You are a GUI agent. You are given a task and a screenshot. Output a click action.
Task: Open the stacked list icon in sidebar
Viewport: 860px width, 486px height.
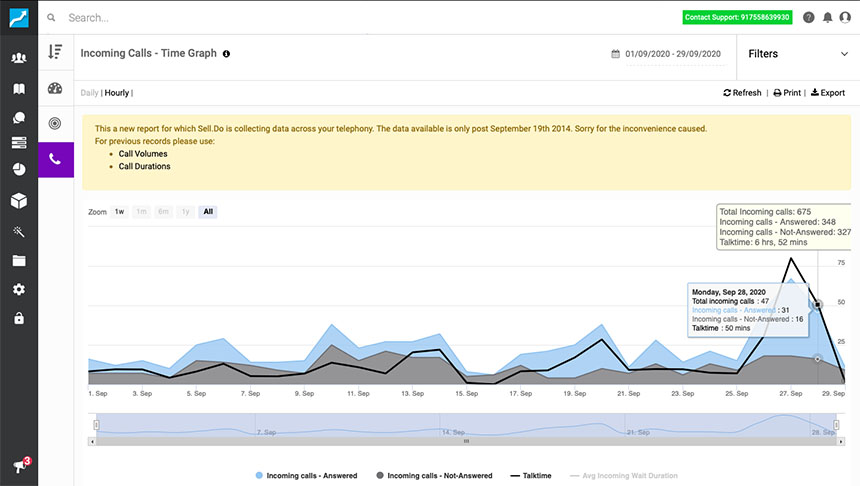(19, 143)
